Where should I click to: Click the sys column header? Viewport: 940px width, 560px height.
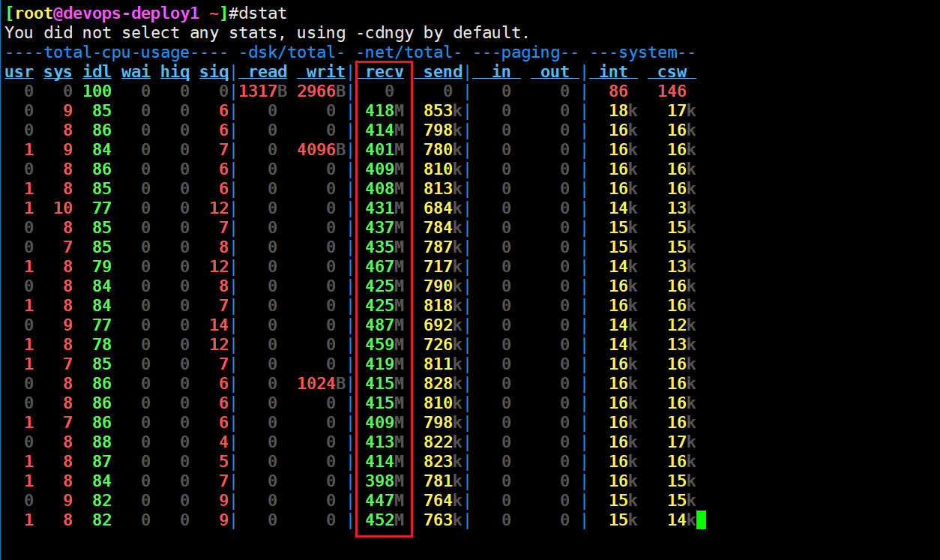(58, 72)
